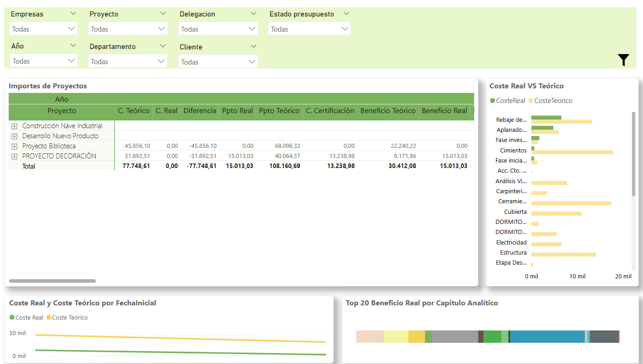Open the Departamento dropdown list
The image size is (643, 364).
point(128,61)
